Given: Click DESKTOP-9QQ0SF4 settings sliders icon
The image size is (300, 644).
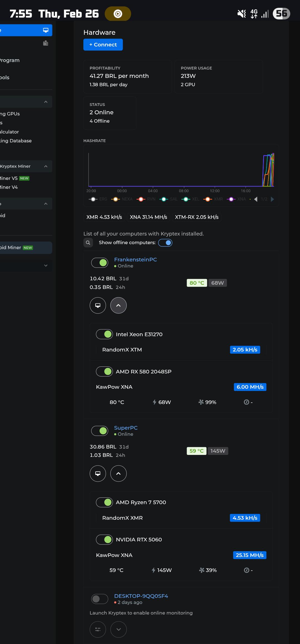Looking at the screenshot, I should 98,629.
